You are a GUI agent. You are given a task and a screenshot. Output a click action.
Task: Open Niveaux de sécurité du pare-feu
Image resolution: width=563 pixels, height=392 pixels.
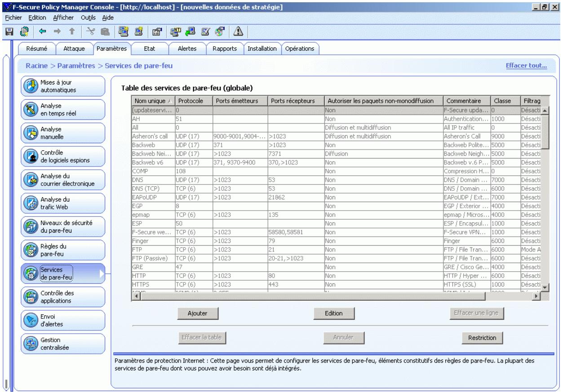tap(63, 226)
